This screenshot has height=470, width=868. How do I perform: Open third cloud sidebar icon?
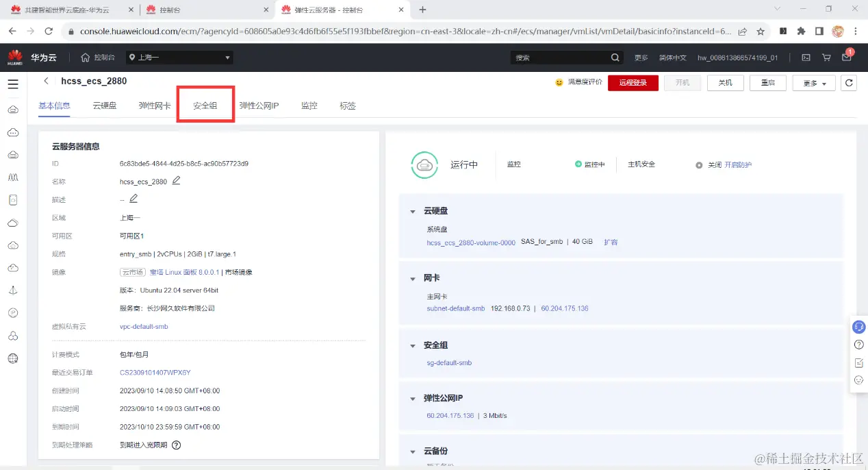[13, 155]
